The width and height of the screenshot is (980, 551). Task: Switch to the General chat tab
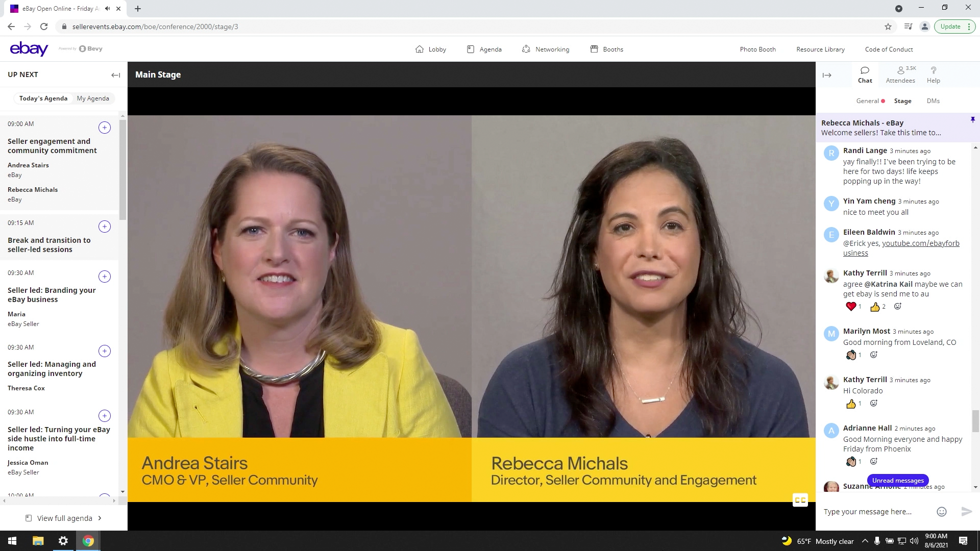pyautogui.click(x=867, y=101)
